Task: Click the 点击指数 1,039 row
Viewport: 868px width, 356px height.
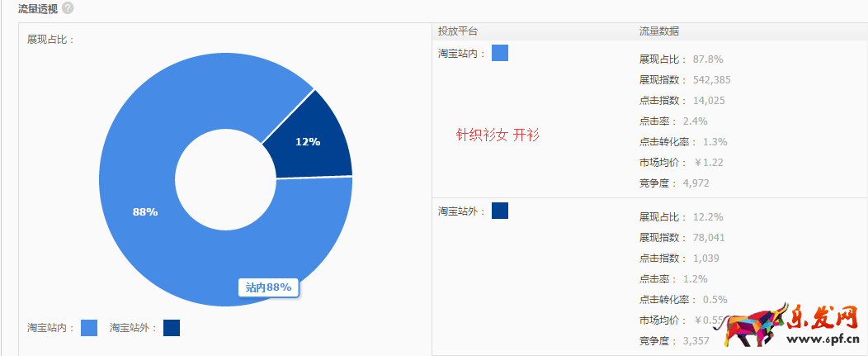Action: click(673, 258)
